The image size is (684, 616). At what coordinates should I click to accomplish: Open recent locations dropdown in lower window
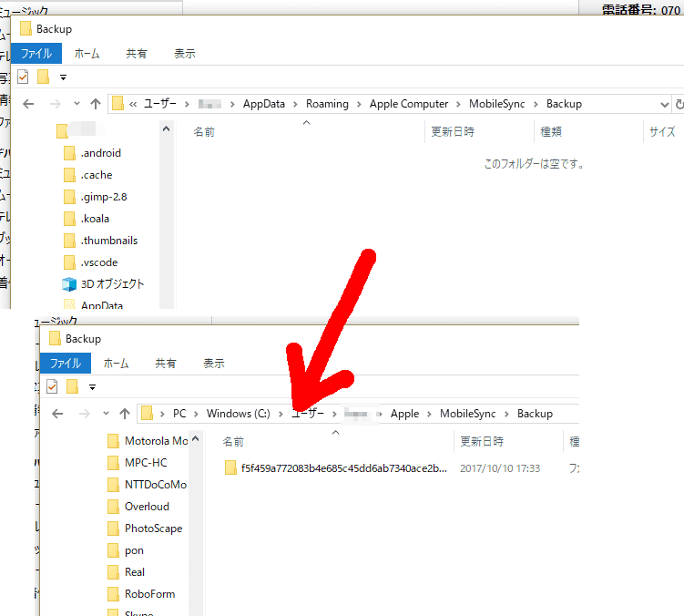point(106,414)
